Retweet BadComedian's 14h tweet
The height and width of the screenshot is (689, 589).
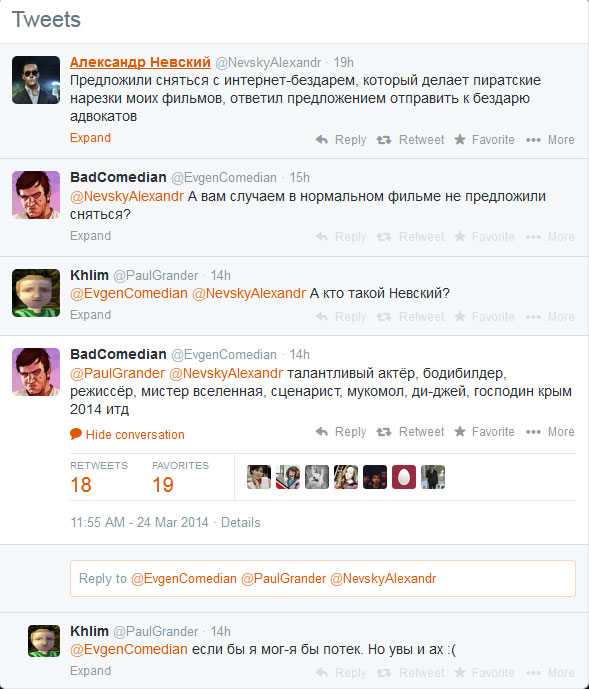pyautogui.click(x=411, y=432)
